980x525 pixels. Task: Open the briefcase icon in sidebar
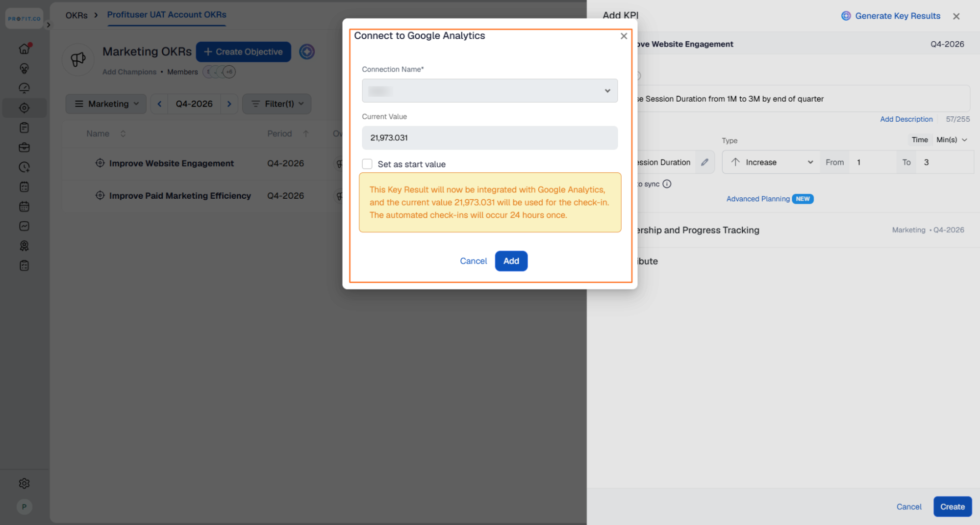[25, 147]
